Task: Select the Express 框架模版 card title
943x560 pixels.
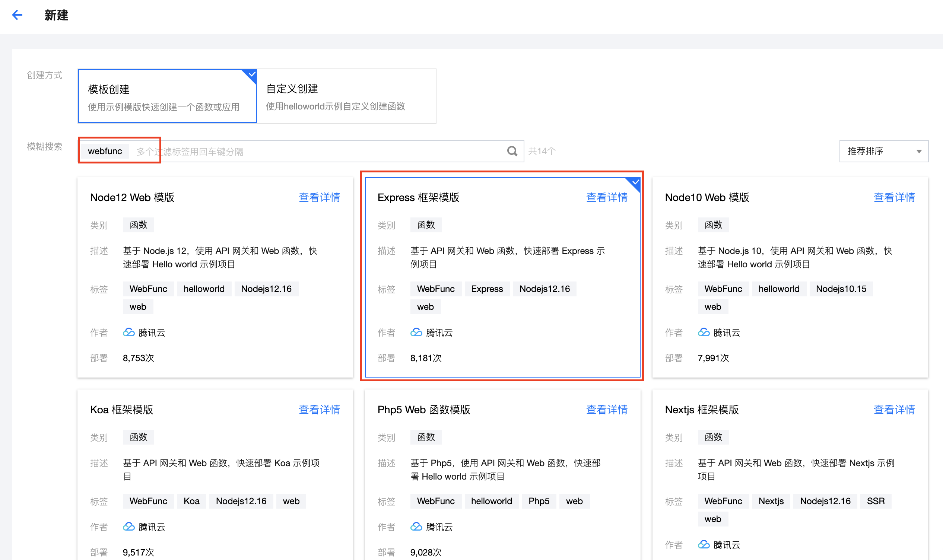Action: [418, 197]
